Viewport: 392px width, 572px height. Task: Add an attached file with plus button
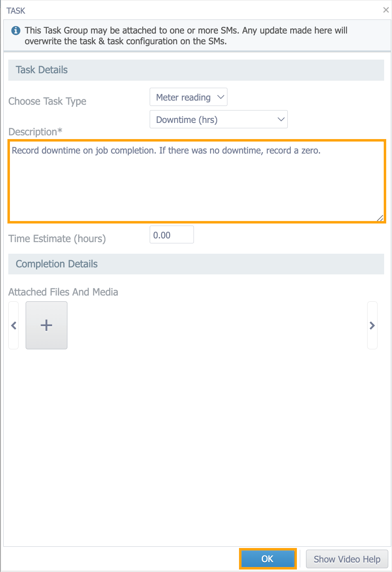coord(46,325)
